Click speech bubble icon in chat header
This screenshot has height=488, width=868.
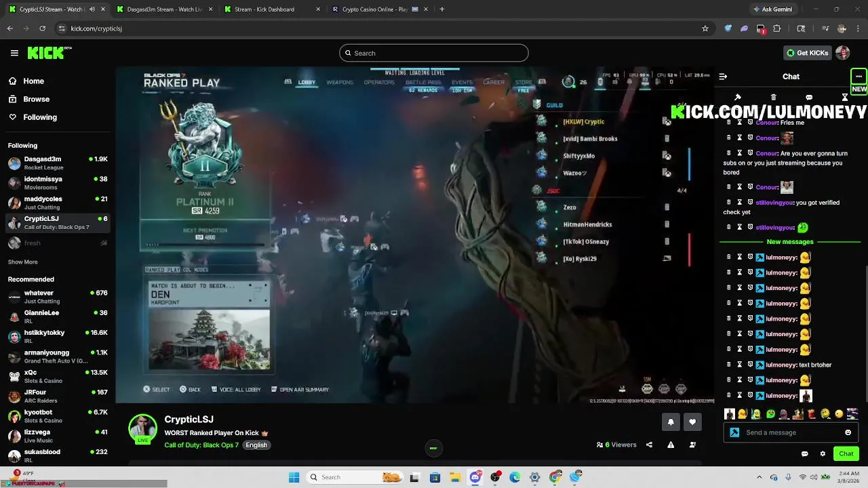click(809, 98)
